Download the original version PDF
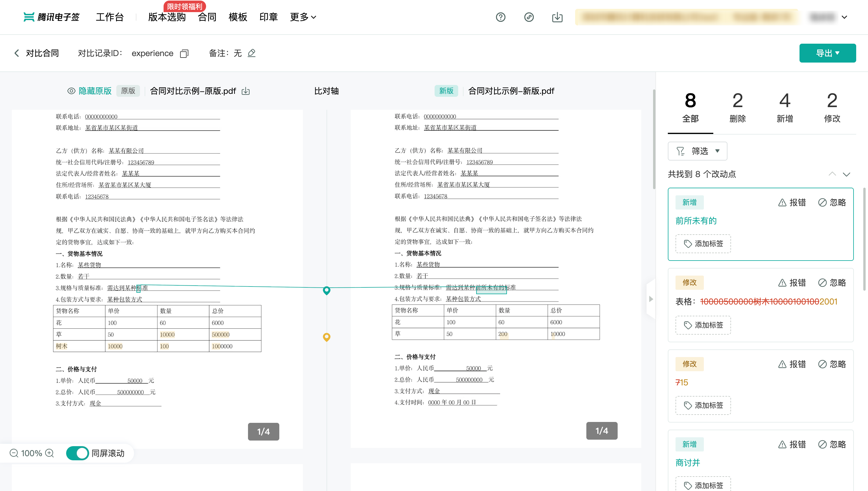868x491 pixels. pyautogui.click(x=246, y=91)
